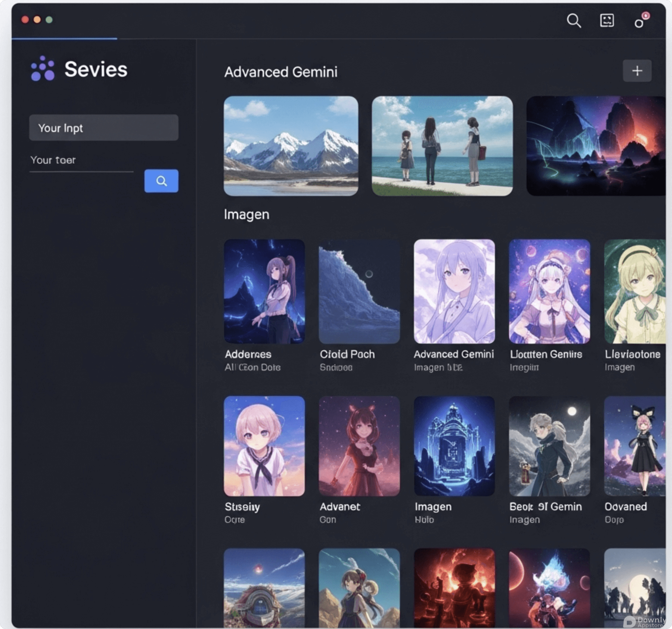
Task: Click the face-frame icon in the title bar
Action: [607, 20]
